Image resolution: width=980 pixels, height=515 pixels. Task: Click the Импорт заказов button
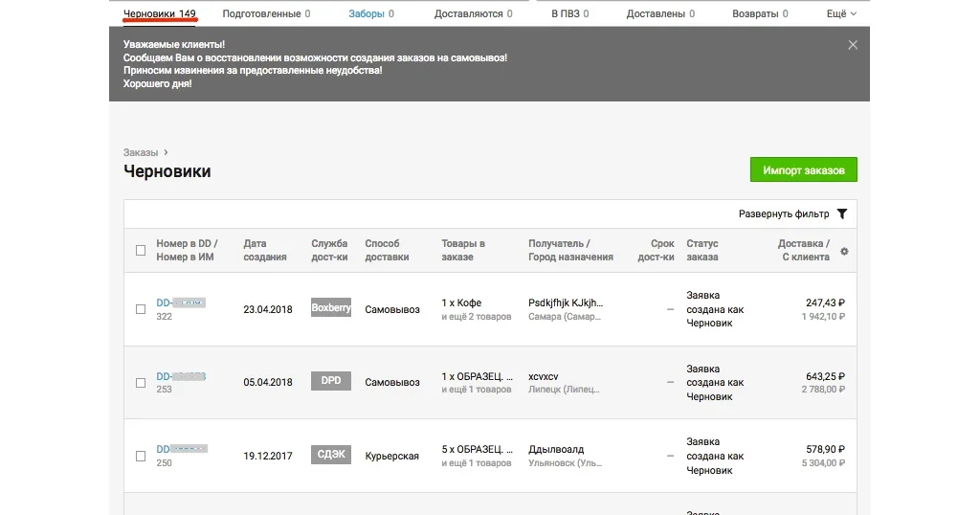(x=803, y=170)
